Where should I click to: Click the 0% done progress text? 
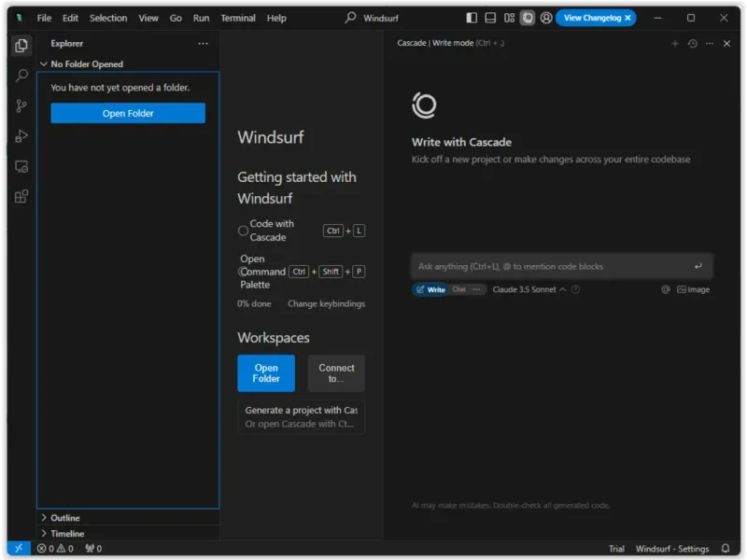pos(254,304)
